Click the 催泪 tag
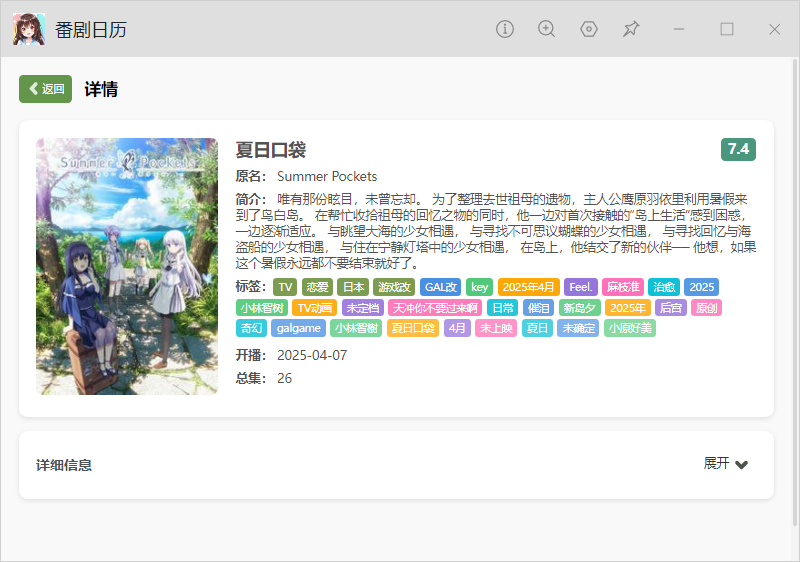Image resolution: width=800 pixels, height=562 pixels. [538, 308]
